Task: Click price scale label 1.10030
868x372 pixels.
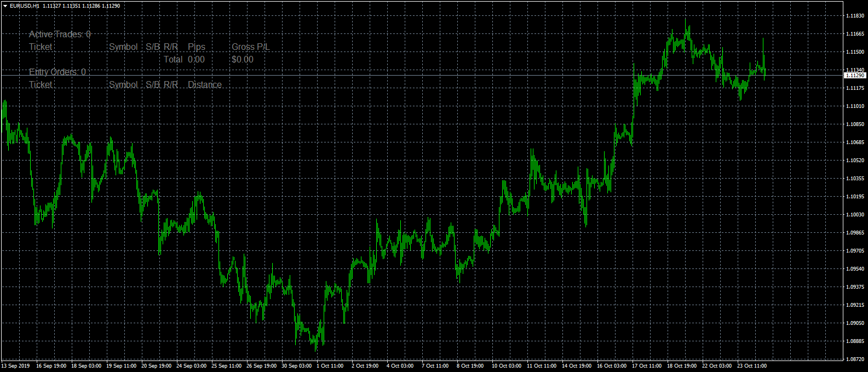Action: click(855, 215)
